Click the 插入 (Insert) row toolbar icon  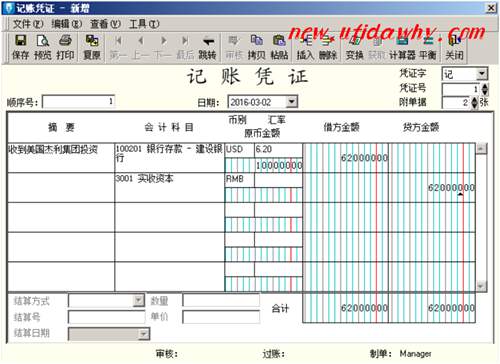305,47
